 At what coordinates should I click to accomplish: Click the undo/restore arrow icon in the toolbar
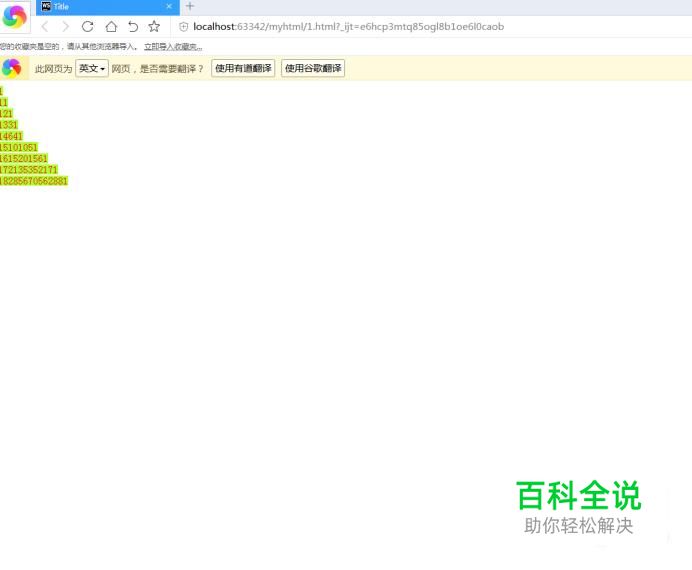click(x=133, y=27)
